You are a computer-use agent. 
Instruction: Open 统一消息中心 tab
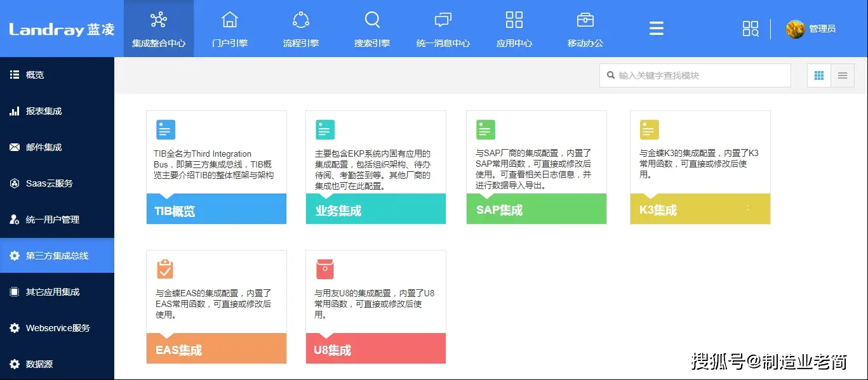tap(443, 29)
